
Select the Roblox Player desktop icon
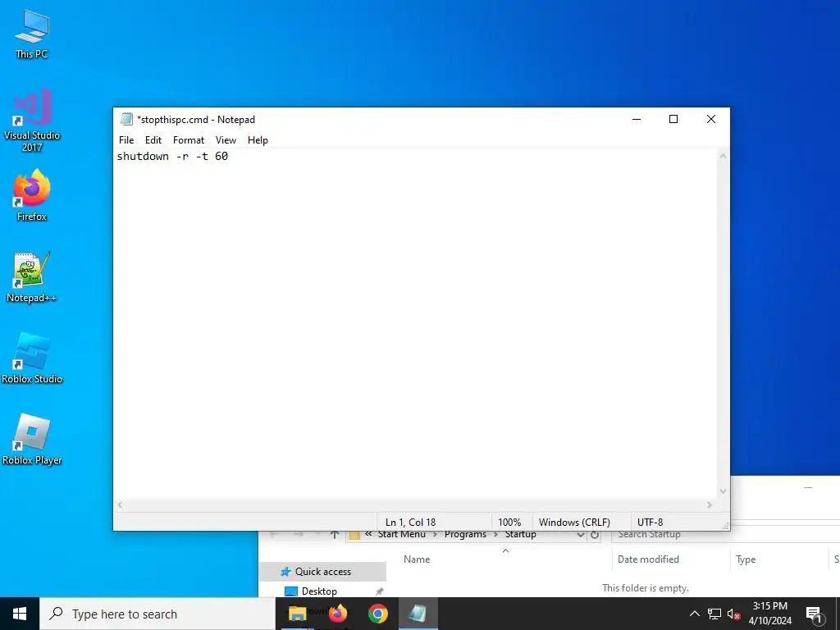[x=32, y=440]
